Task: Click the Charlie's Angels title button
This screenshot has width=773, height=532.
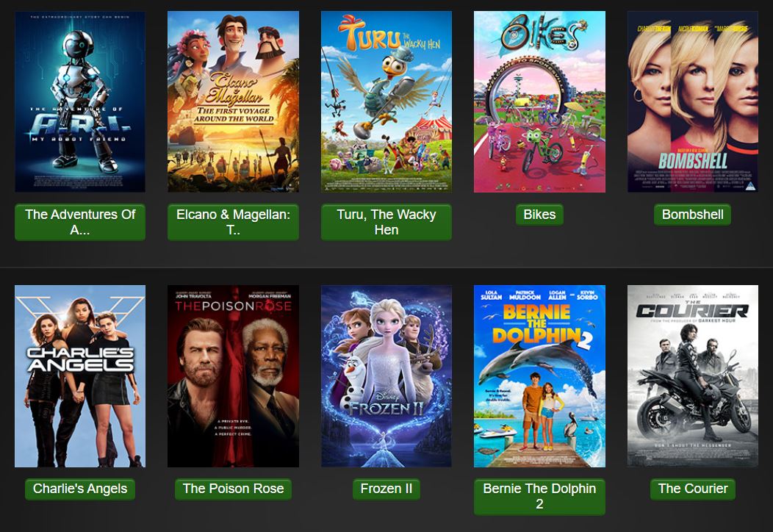Action: 80,489
